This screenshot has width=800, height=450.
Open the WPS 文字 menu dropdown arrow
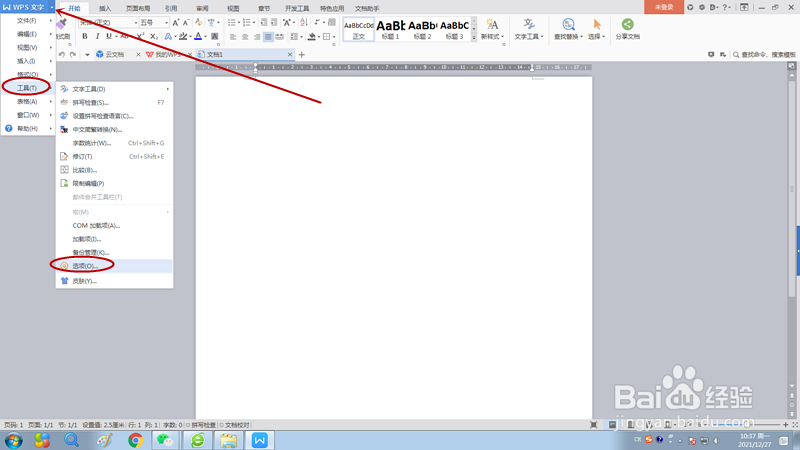[x=52, y=7]
